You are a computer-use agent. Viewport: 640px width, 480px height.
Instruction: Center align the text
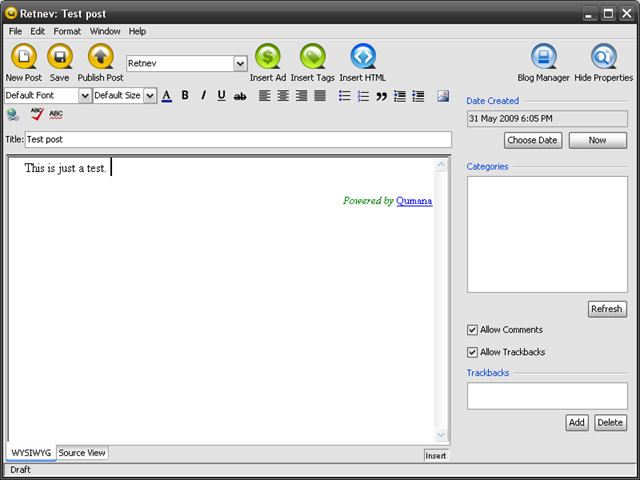(x=283, y=96)
